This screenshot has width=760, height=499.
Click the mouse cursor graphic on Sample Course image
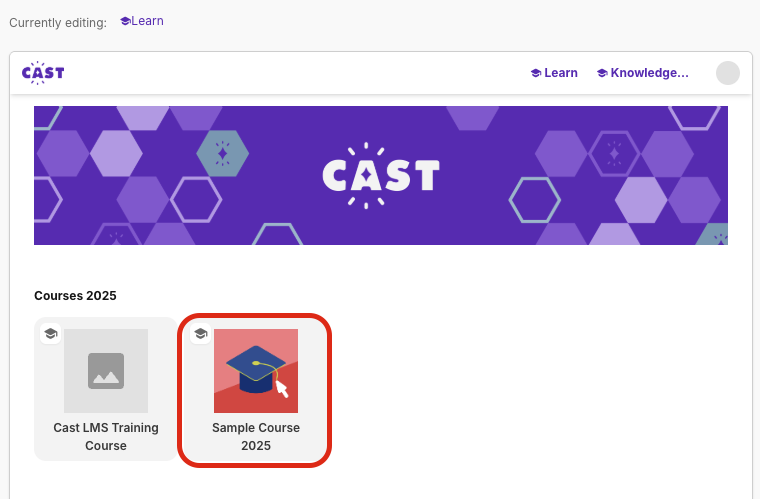(x=282, y=389)
